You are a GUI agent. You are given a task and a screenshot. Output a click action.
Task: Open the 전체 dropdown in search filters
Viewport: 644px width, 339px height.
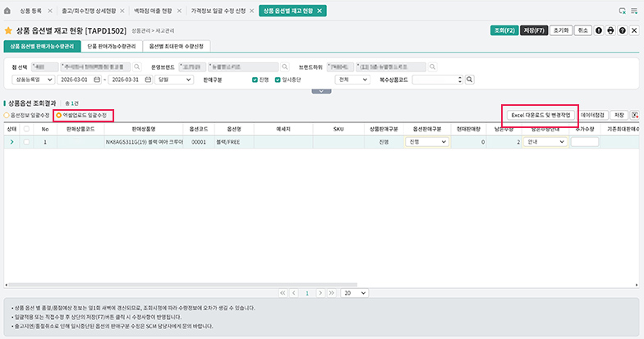[352, 80]
